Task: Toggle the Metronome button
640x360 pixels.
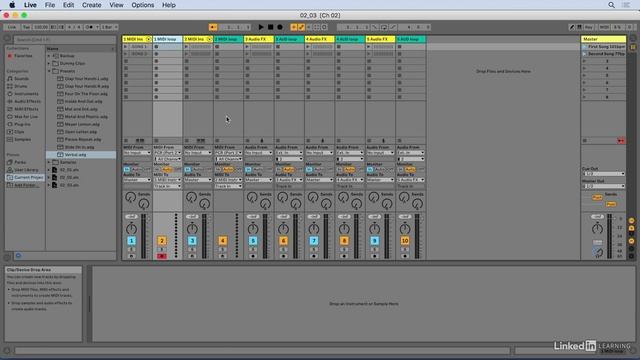Action: [x=89, y=27]
